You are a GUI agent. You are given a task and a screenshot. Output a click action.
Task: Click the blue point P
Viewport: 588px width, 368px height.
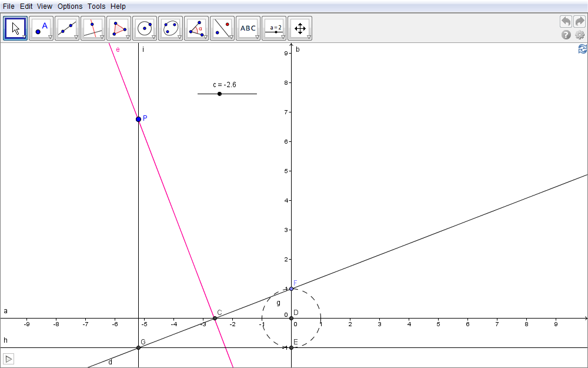(139, 119)
